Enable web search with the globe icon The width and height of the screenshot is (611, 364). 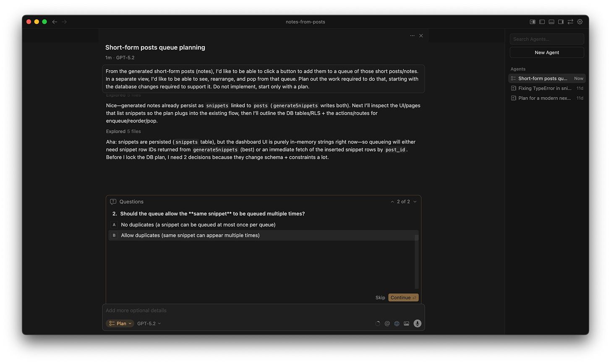click(397, 323)
